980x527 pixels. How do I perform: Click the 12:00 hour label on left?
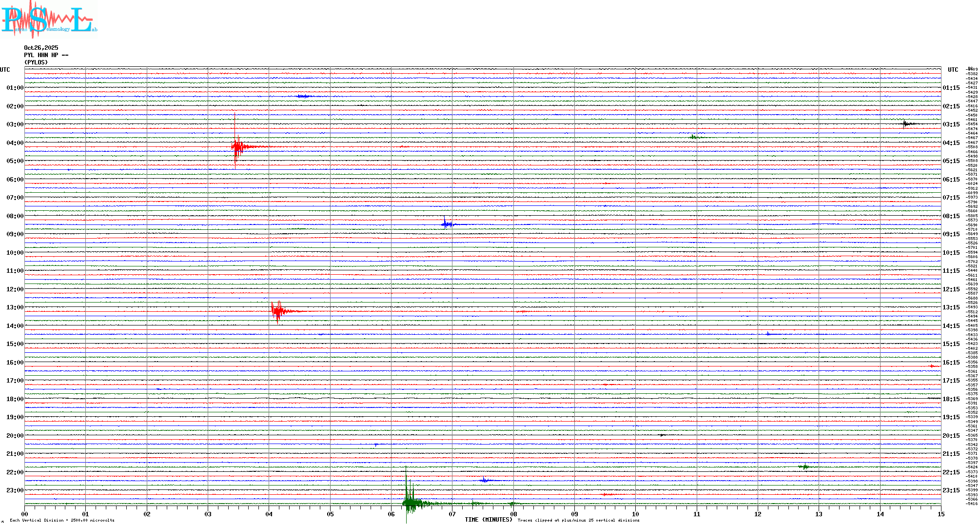pos(15,289)
